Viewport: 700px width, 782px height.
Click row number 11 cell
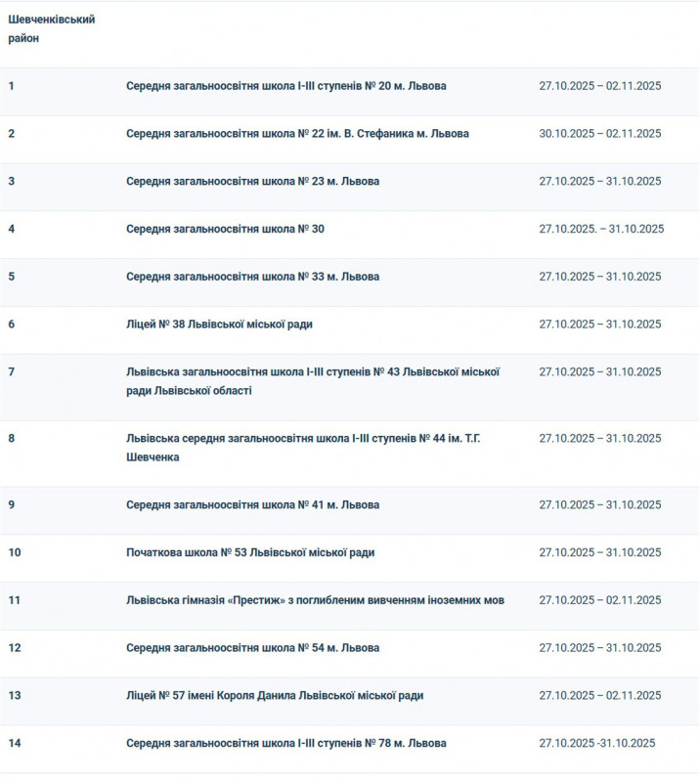click(15, 600)
